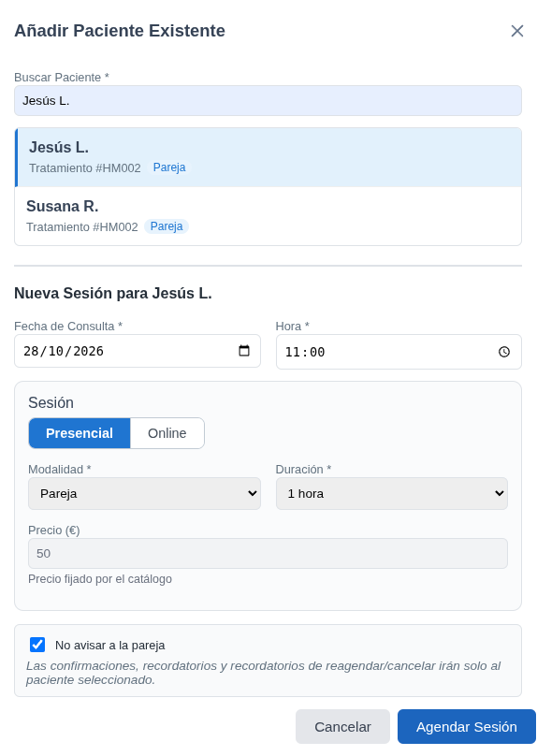This screenshot has height=756, width=537.
Task: Select the Susana R. patient result
Action: (x=268, y=216)
